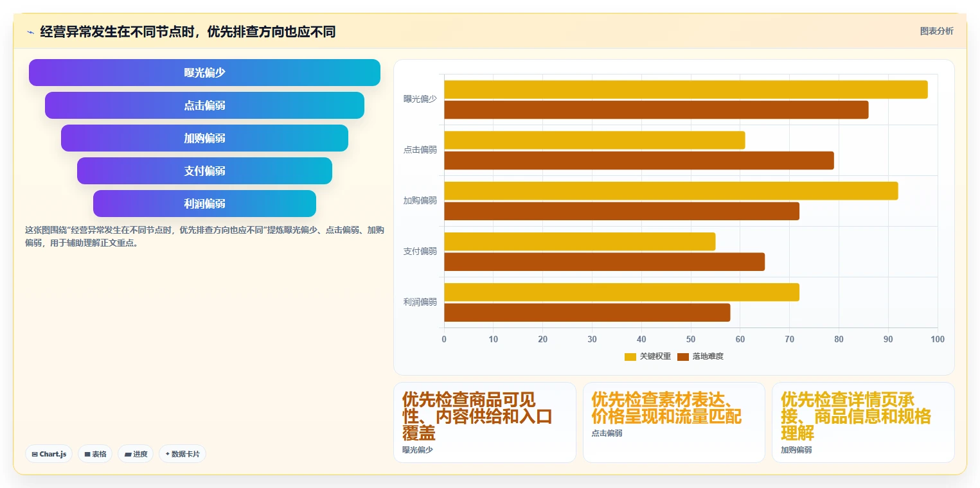The height and width of the screenshot is (488, 980).
Task: Click the 关键权重 legend label
Action: pos(655,356)
